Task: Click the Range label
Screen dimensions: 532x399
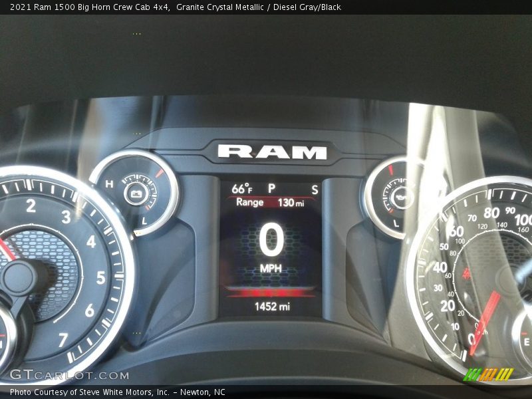Action: (x=250, y=202)
